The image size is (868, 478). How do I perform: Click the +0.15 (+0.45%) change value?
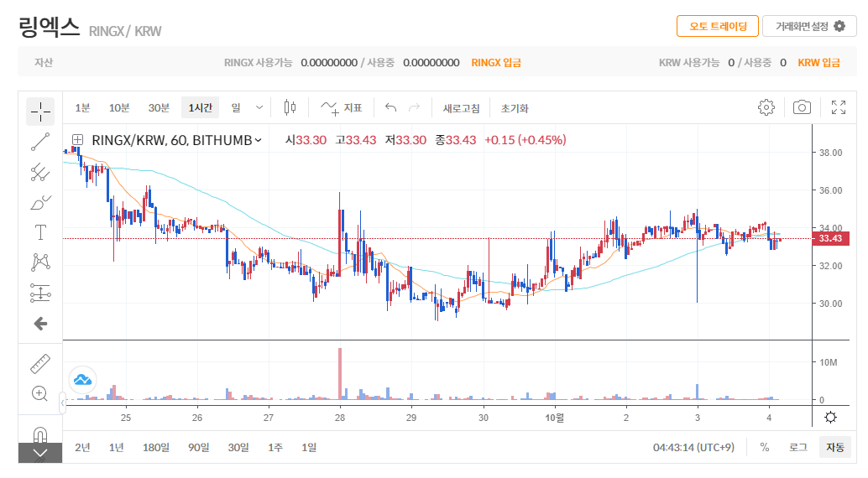pos(526,140)
